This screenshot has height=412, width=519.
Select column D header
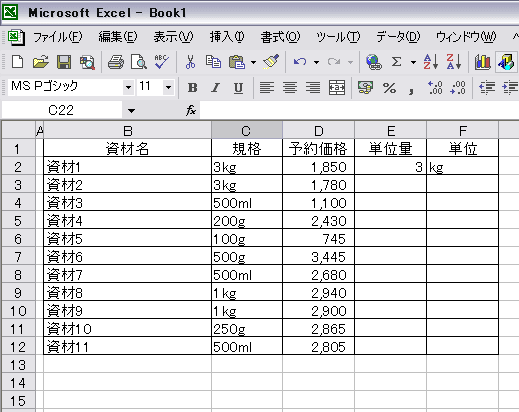(x=318, y=131)
